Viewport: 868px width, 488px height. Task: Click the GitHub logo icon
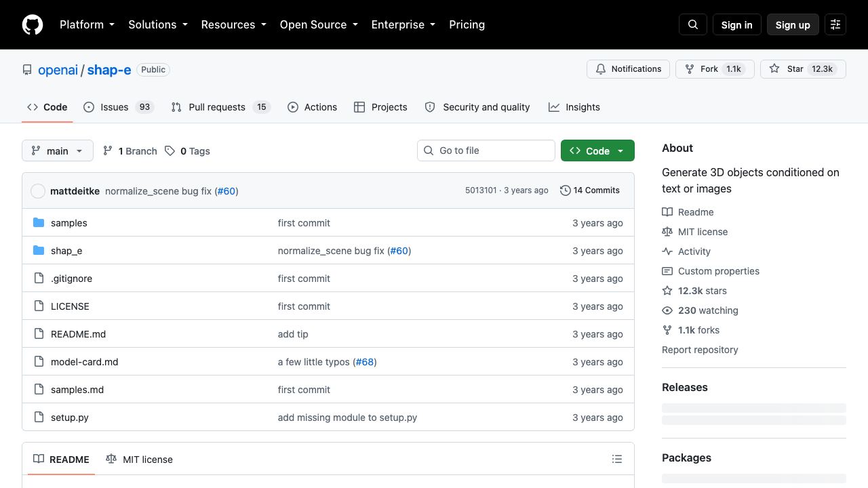click(33, 24)
